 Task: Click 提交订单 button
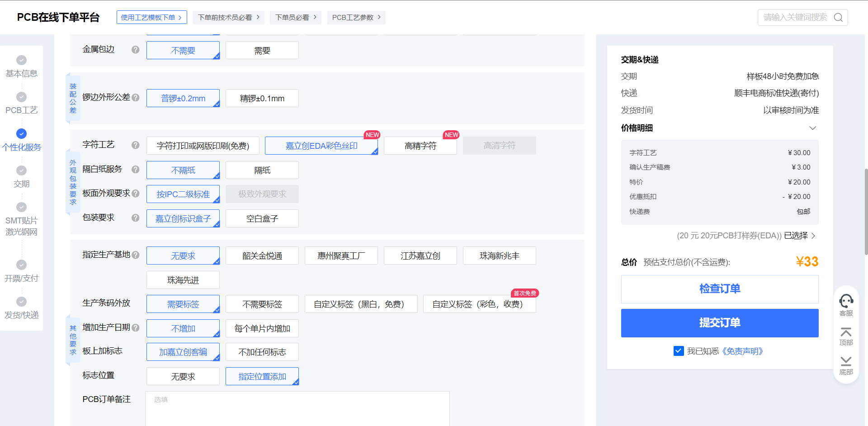[720, 323]
